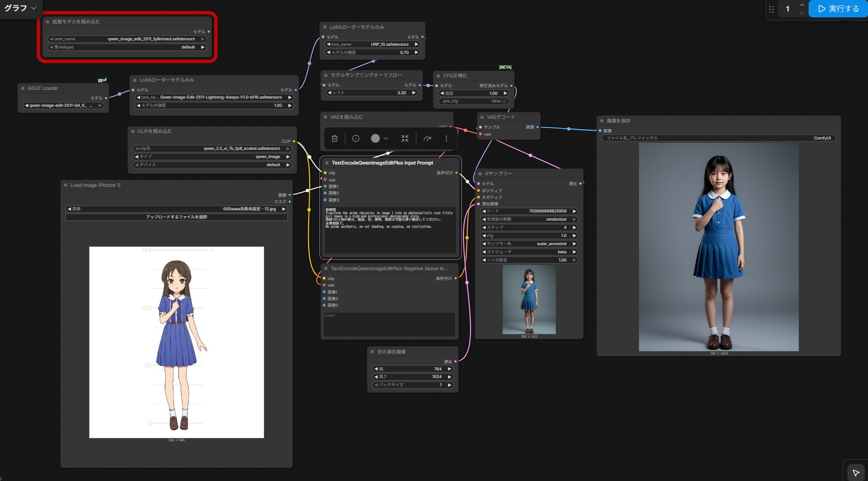Increase 幅 width with right arrow
The image size is (868, 481).
(x=450, y=369)
